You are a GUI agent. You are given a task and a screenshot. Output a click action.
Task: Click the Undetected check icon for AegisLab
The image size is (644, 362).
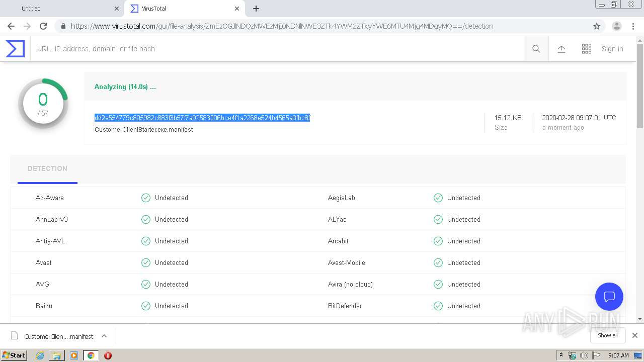pyautogui.click(x=438, y=198)
